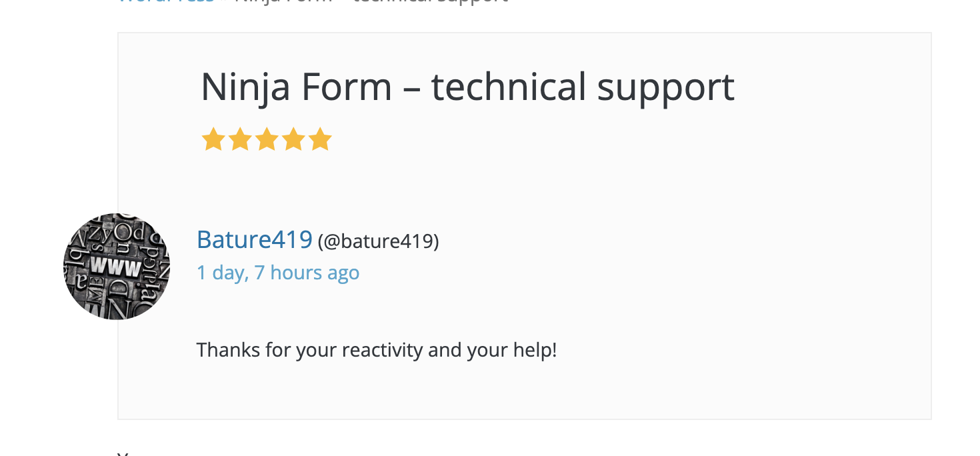
Task: Click the fourth gold rating star
Action: 293,140
